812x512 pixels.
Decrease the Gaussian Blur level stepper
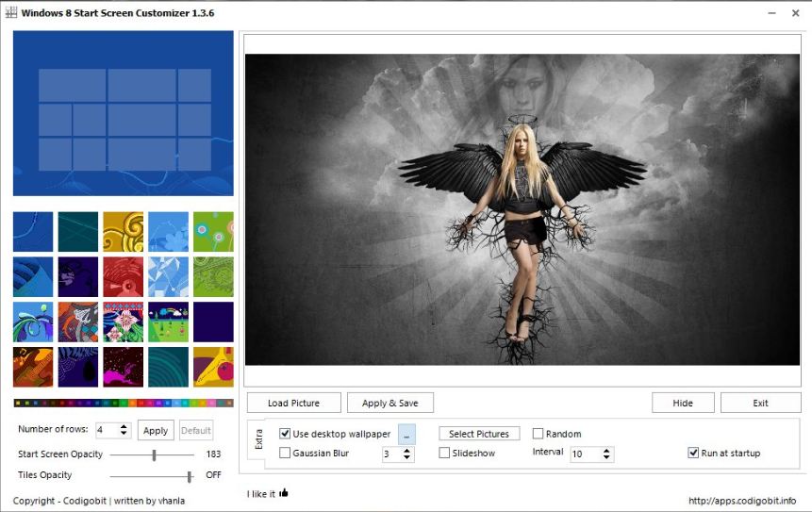[407, 458]
